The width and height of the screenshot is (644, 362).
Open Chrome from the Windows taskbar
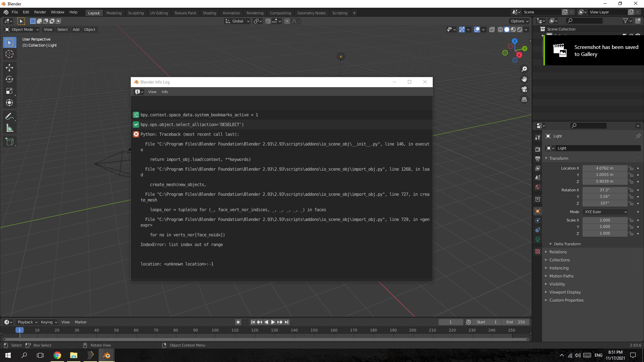point(57,355)
